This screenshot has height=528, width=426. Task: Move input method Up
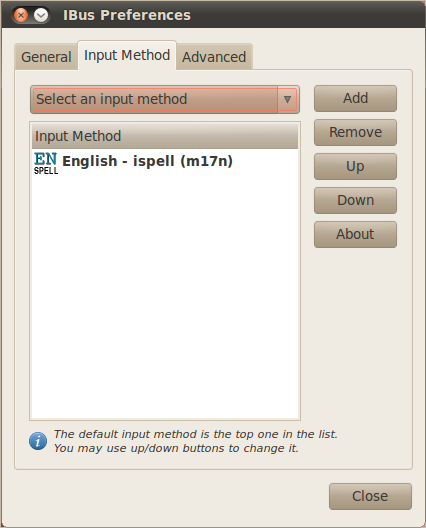click(355, 166)
